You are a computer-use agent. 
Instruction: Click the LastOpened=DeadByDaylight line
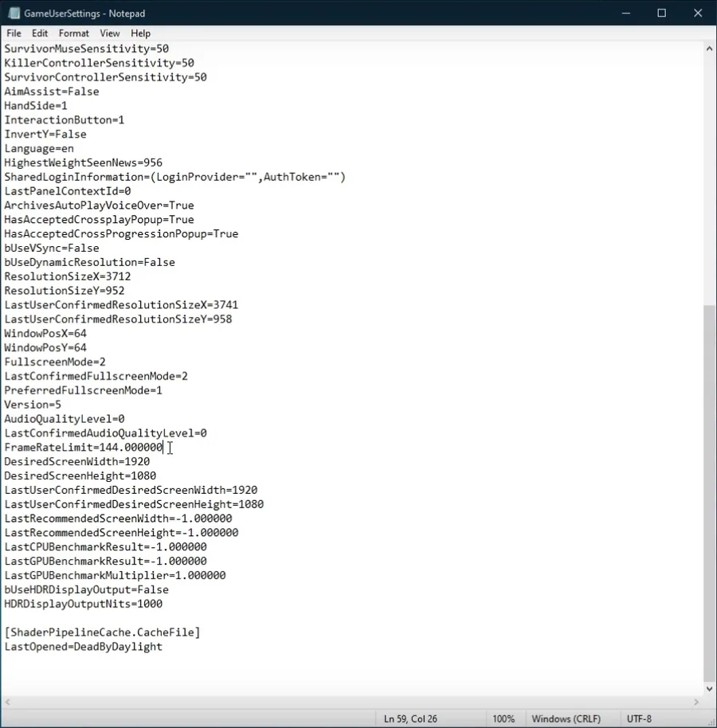pyautogui.click(x=83, y=647)
